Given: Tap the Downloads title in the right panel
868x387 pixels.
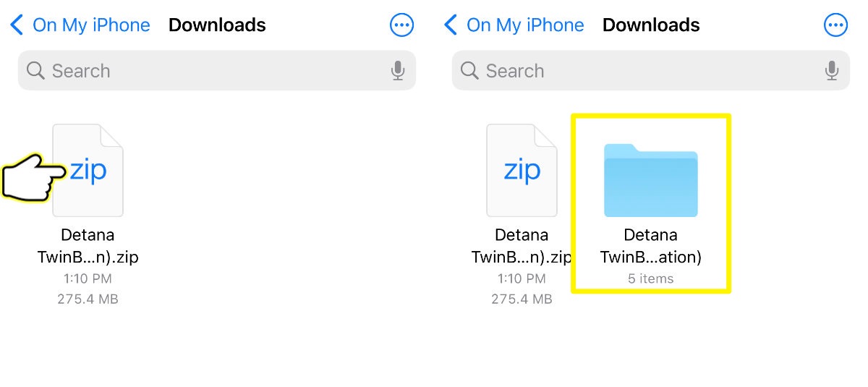Looking at the screenshot, I should pos(651,25).
